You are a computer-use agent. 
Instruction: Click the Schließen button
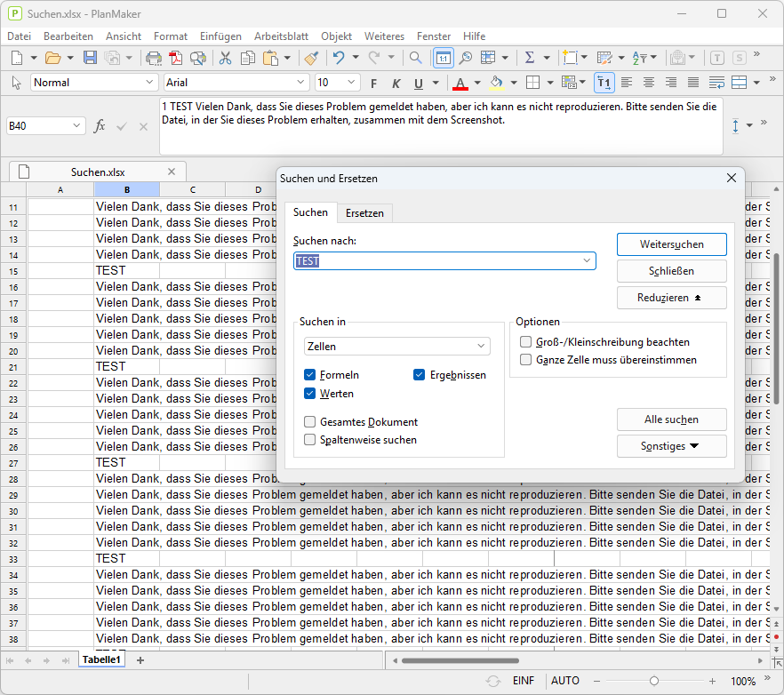(671, 271)
